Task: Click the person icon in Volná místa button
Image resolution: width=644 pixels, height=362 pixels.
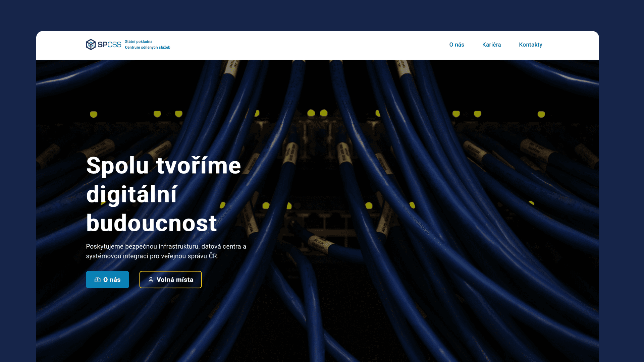Action: (x=151, y=280)
